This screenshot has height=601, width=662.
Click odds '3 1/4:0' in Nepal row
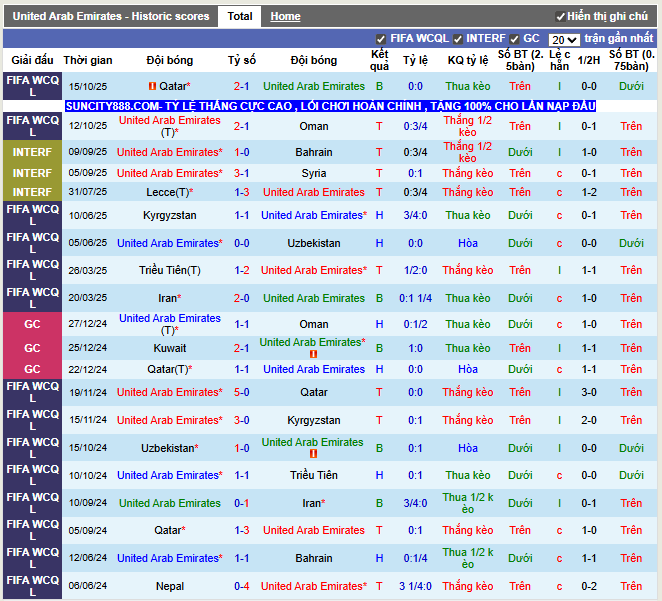coord(415,586)
